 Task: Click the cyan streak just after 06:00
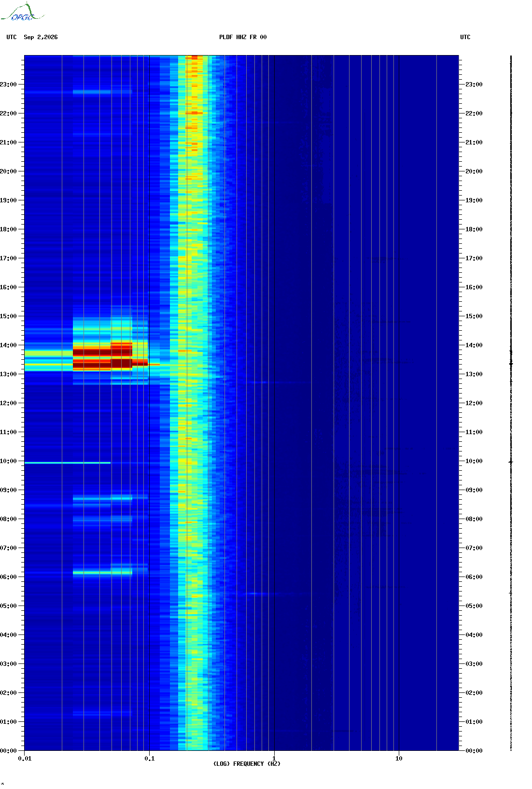point(102,573)
